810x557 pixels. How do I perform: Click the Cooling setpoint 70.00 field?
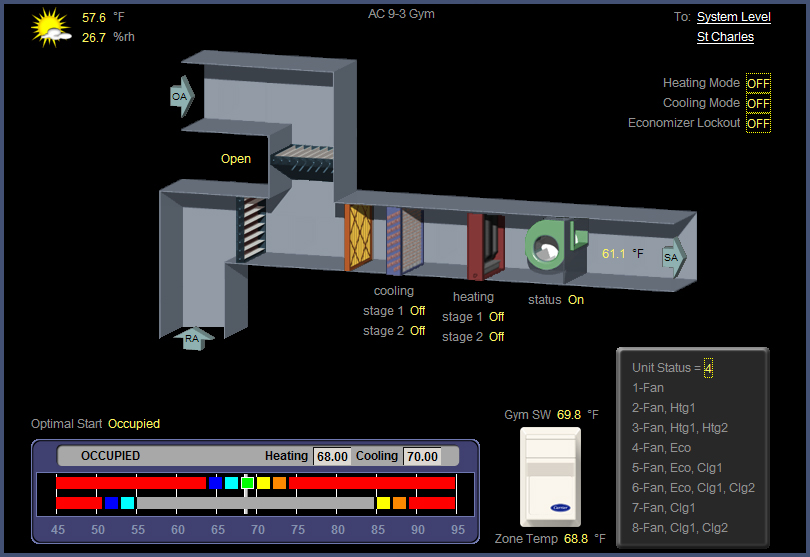pos(422,456)
